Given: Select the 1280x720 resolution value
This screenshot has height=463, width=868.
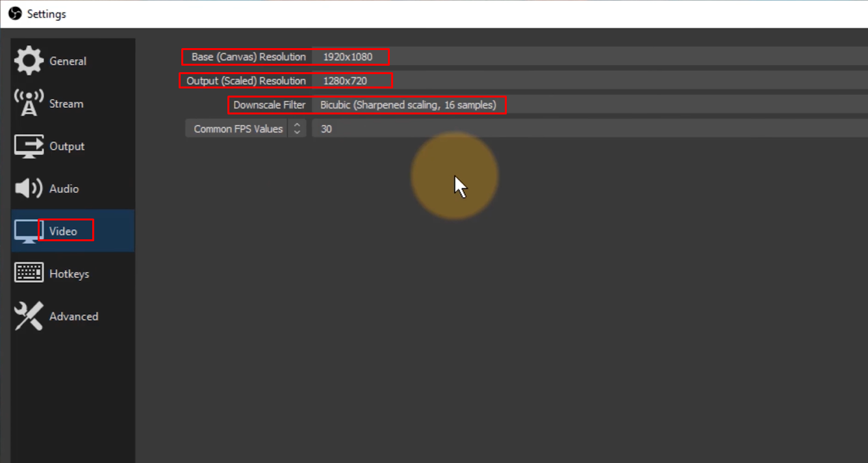Looking at the screenshot, I should [344, 81].
